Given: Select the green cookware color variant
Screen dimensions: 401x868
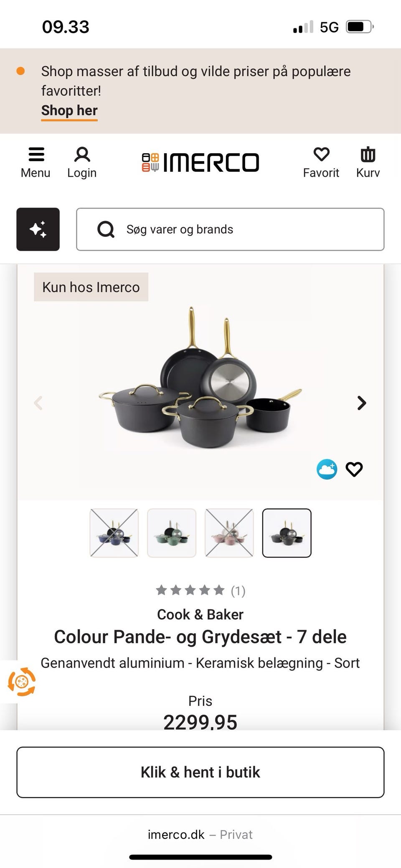Looking at the screenshot, I should (172, 533).
